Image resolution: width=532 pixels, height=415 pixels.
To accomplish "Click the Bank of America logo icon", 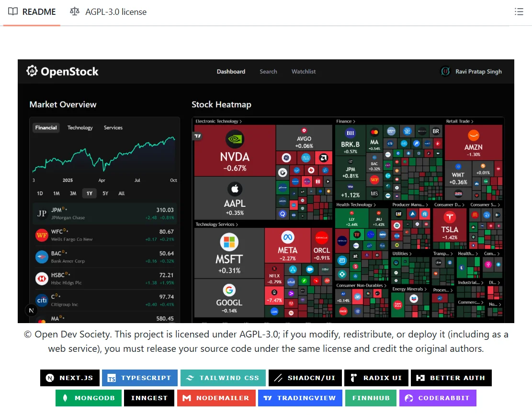I will 42,257.
